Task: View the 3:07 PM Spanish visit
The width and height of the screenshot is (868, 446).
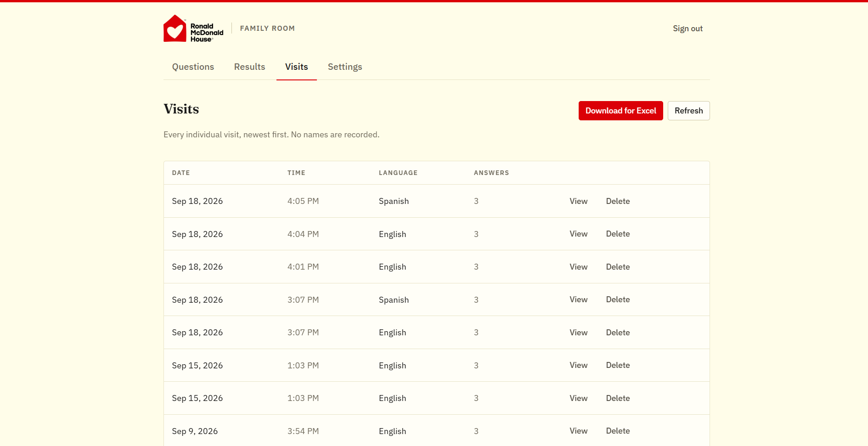Action: coord(578,299)
